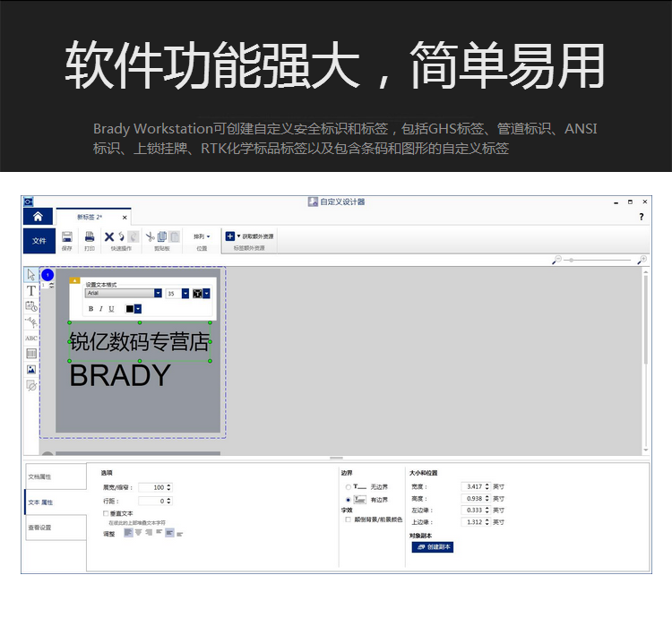The height and width of the screenshot is (618, 672).
Task: Zoom out with the left magnifier icon
Action: tap(556, 260)
